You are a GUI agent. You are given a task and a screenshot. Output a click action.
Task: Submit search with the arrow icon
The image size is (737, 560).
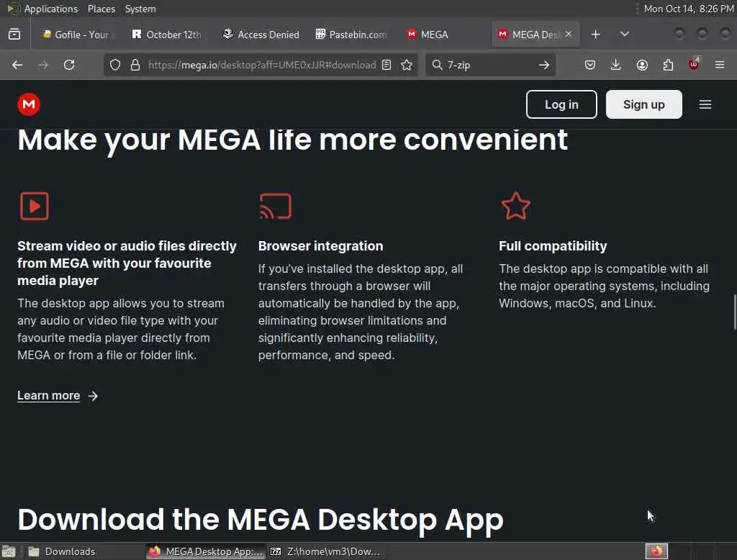pos(544,65)
